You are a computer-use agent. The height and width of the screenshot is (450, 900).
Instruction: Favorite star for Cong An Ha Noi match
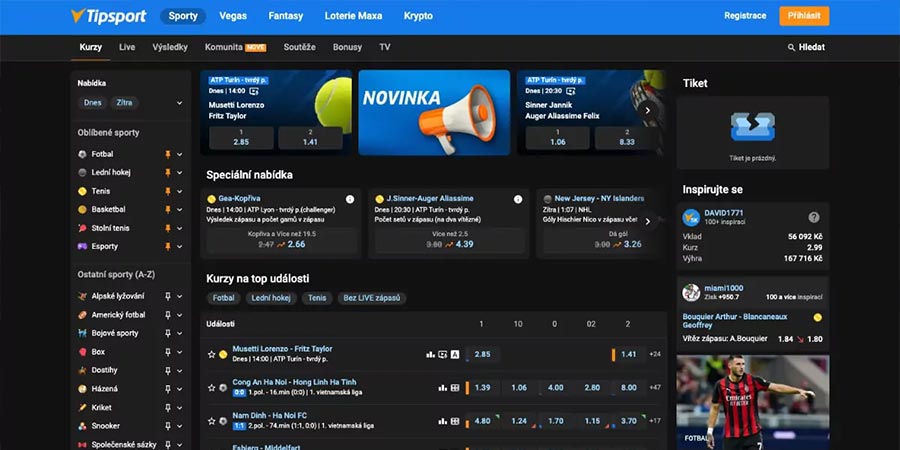point(211,387)
